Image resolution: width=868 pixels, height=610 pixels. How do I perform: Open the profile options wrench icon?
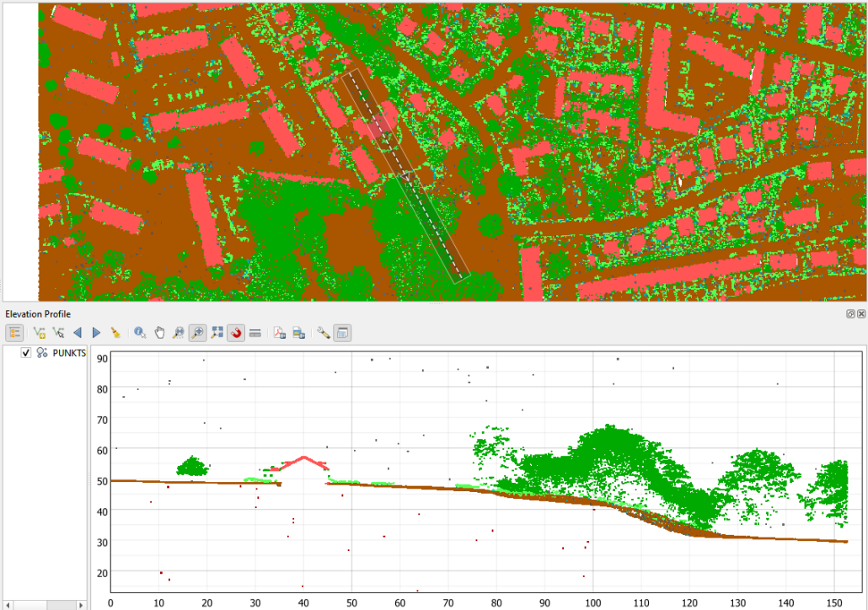[322, 332]
